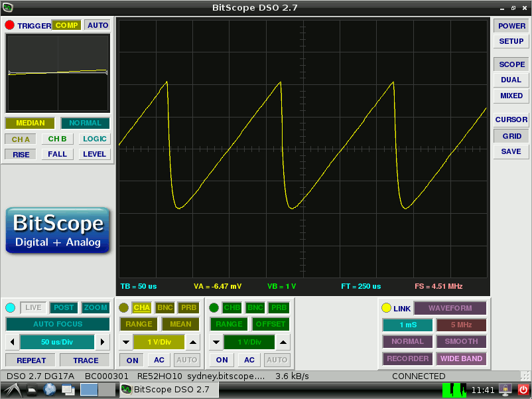Click the yellow LINK indicator light

[386, 308]
